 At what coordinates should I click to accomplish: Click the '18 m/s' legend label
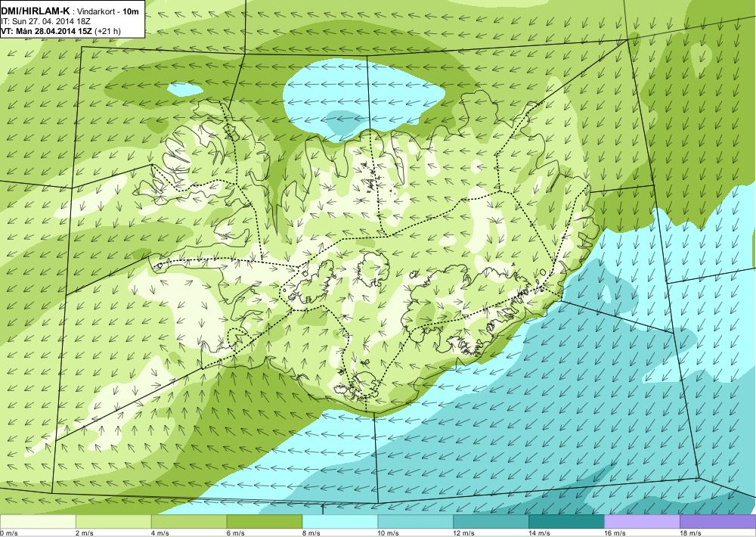[690, 533]
